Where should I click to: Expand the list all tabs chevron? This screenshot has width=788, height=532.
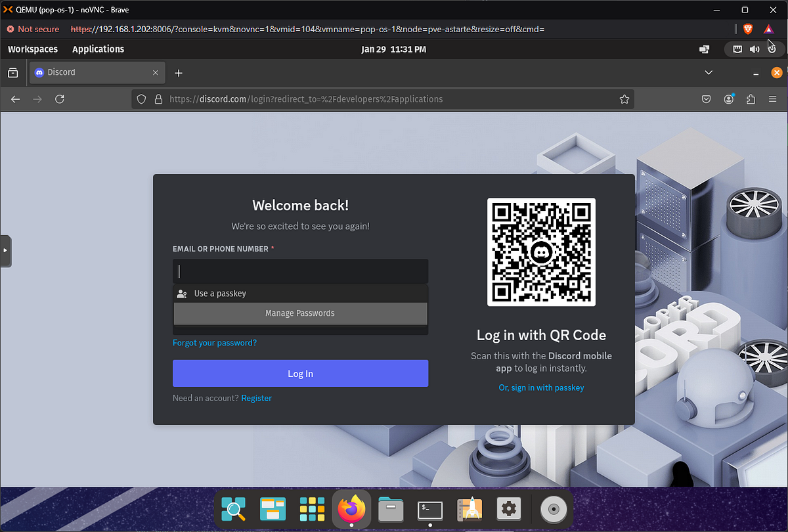(709, 72)
